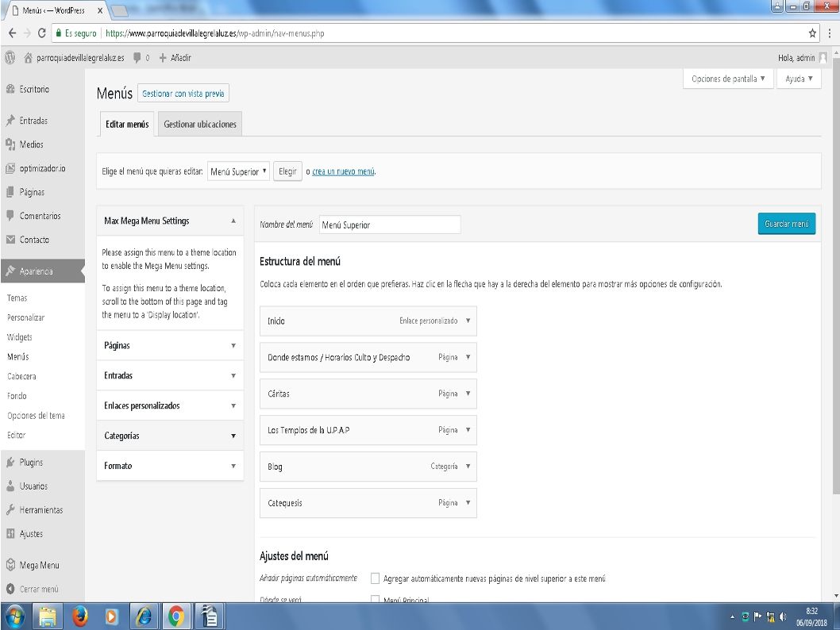Click the plus icon next to Añadir
840x630 pixels.
pyautogui.click(x=163, y=58)
